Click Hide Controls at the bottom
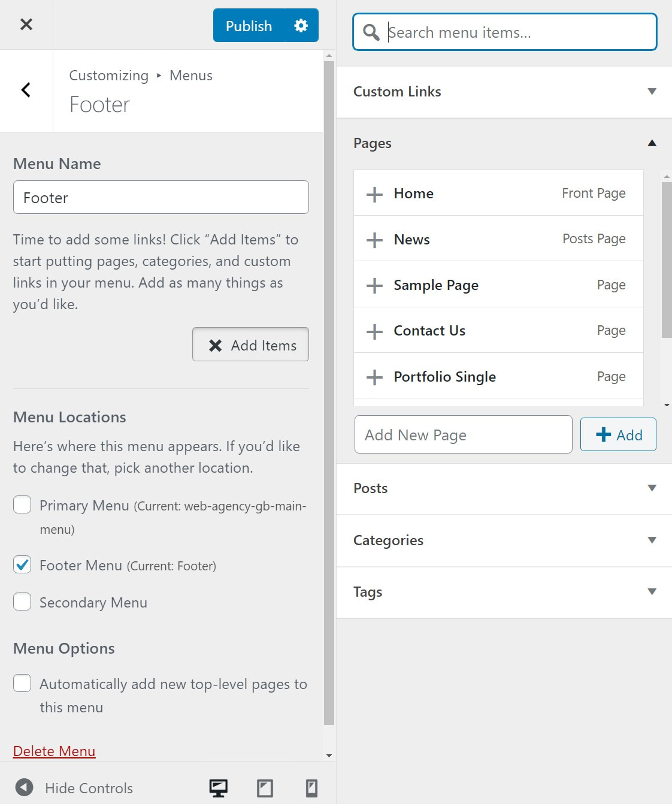 pos(89,788)
